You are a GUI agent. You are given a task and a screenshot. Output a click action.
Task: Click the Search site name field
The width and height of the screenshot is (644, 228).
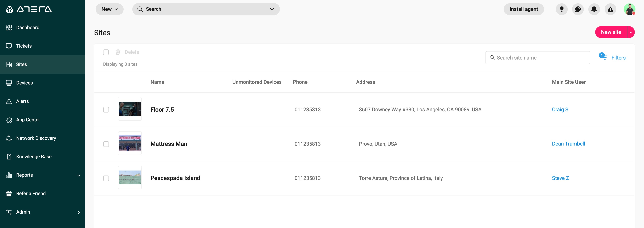[538, 58]
